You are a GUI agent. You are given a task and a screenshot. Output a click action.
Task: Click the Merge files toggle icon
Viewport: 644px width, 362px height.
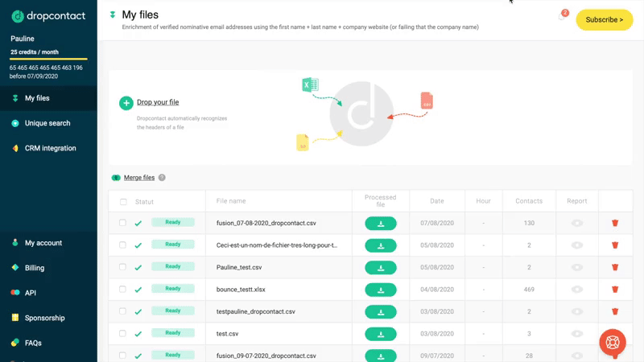[116, 178]
